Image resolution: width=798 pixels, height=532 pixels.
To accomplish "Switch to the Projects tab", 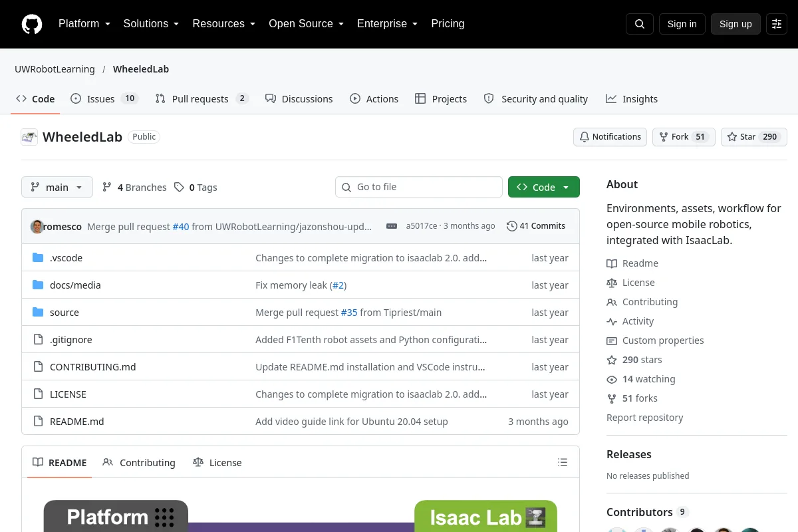I will (x=441, y=99).
